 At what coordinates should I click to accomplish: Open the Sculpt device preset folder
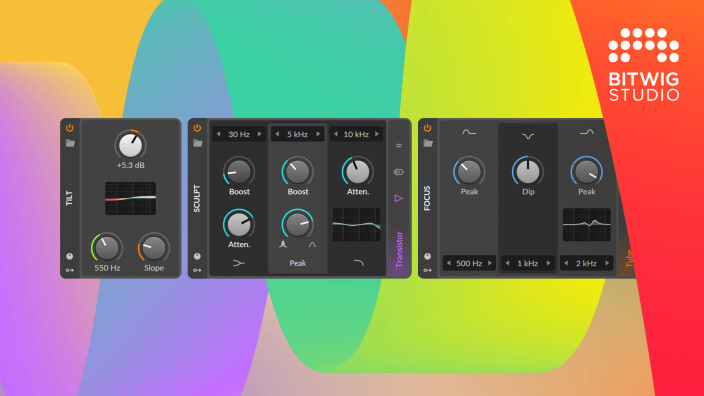198,143
